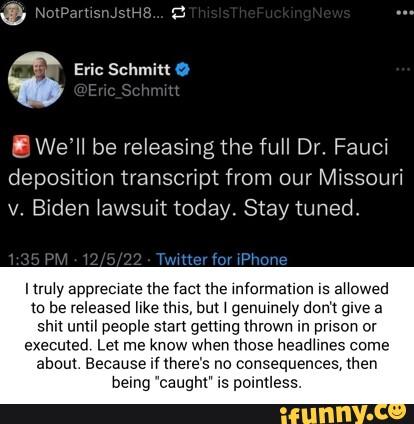The image size is (414, 424).
Task: Open the NotPartisnJstH8 profile avatar
Action: (13, 13)
